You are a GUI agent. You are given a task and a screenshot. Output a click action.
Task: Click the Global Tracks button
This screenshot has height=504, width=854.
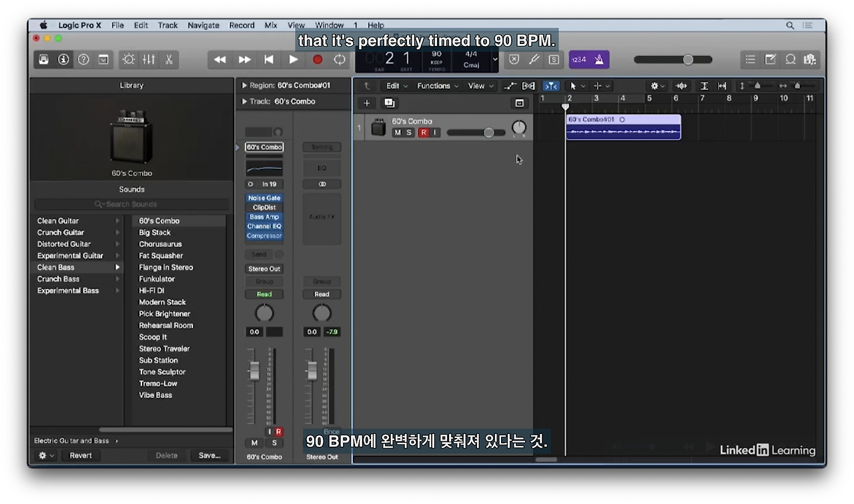tap(520, 103)
